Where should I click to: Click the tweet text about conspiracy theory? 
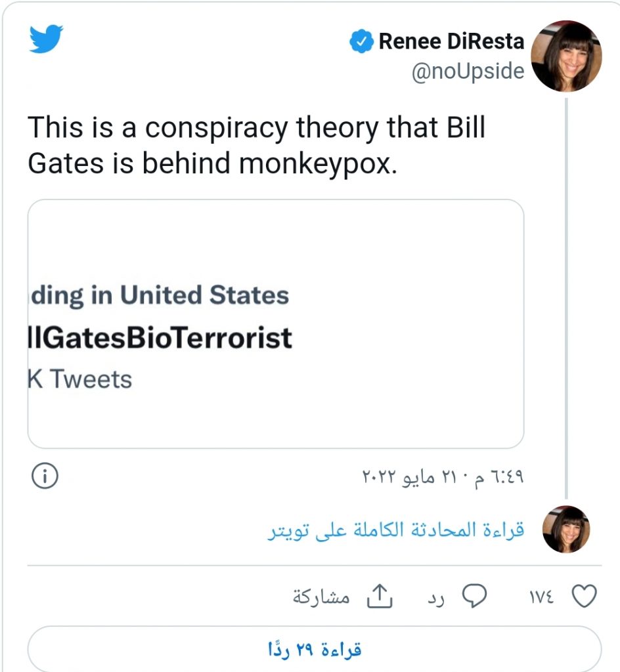click(256, 146)
